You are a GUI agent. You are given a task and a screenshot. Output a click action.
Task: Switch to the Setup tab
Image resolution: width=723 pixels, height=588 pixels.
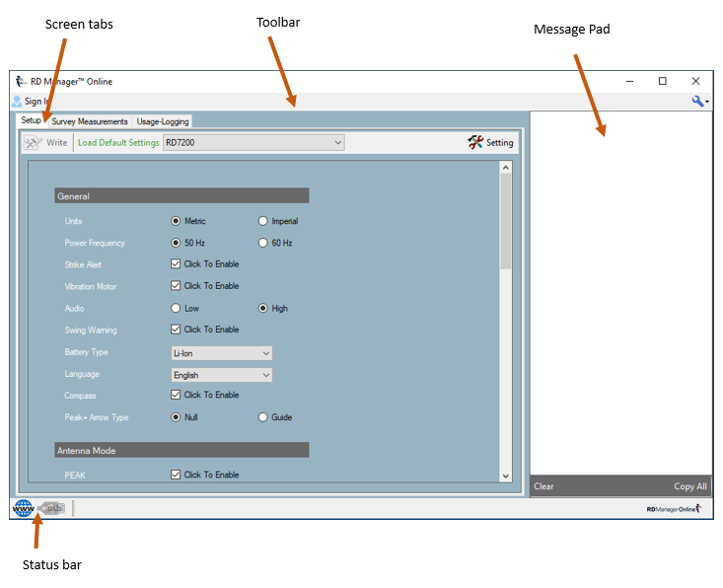tap(31, 120)
